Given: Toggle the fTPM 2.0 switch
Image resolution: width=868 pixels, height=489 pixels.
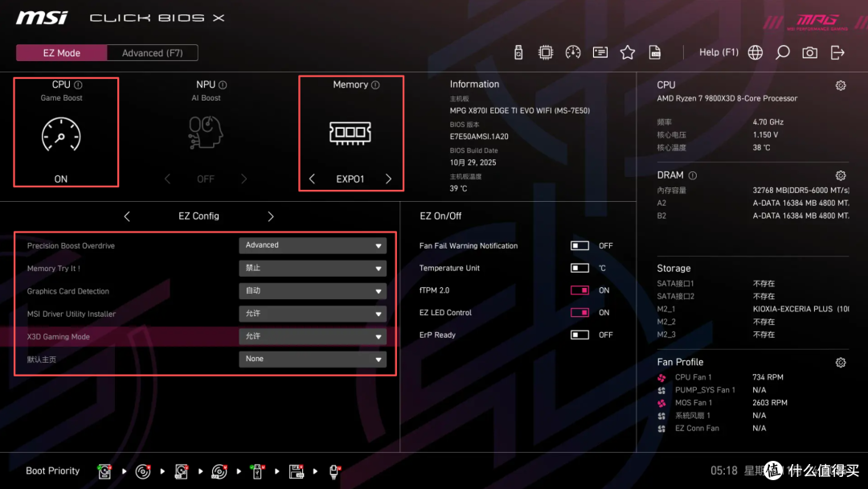Looking at the screenshot, I should pyautogui.click(x=579, y=290).
